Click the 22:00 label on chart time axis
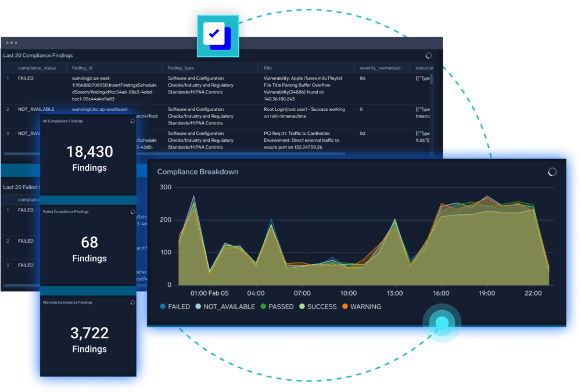581x392 pixels. [533, 293]
